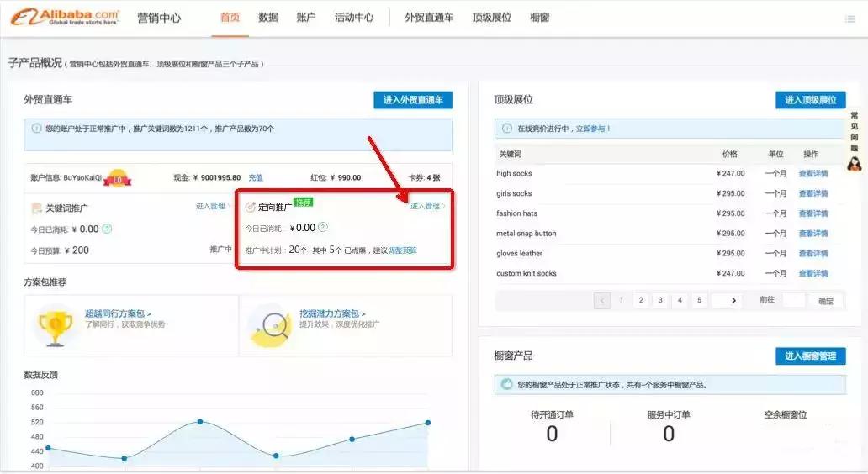868x474 pixels.
Task: Go to previous page of keyword table
Action: tap(602, 300)
